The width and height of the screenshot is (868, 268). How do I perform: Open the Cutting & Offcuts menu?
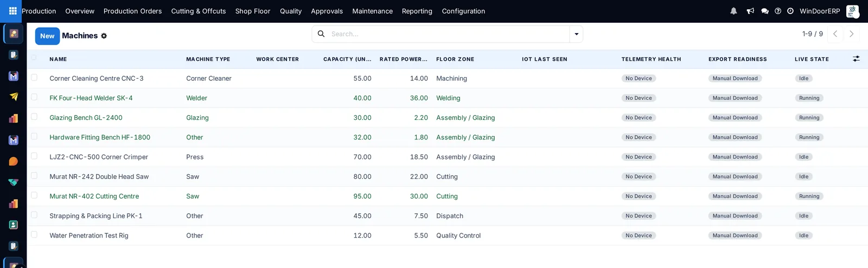click(x=199, y=11)
